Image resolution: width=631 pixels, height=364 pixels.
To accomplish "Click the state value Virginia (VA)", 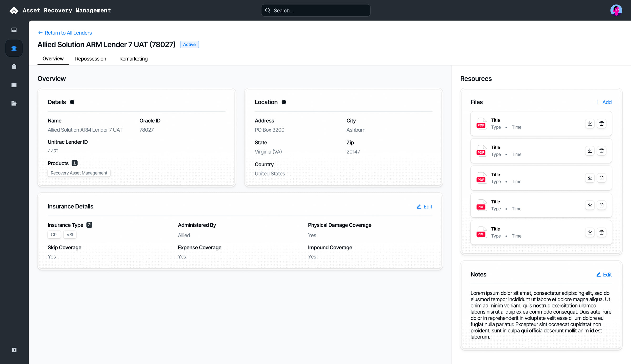I will (x=268, y=152).
